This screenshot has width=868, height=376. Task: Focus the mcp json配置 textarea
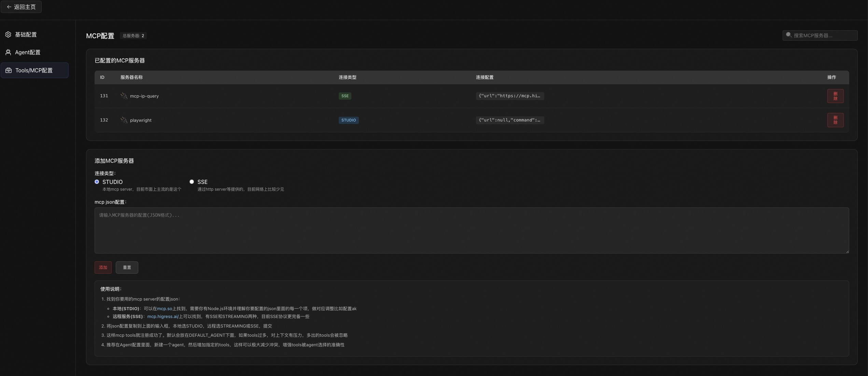point(471,231)
